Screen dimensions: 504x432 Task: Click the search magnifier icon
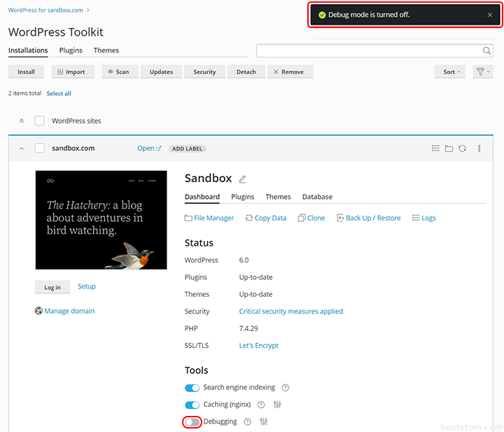[487, 50]
